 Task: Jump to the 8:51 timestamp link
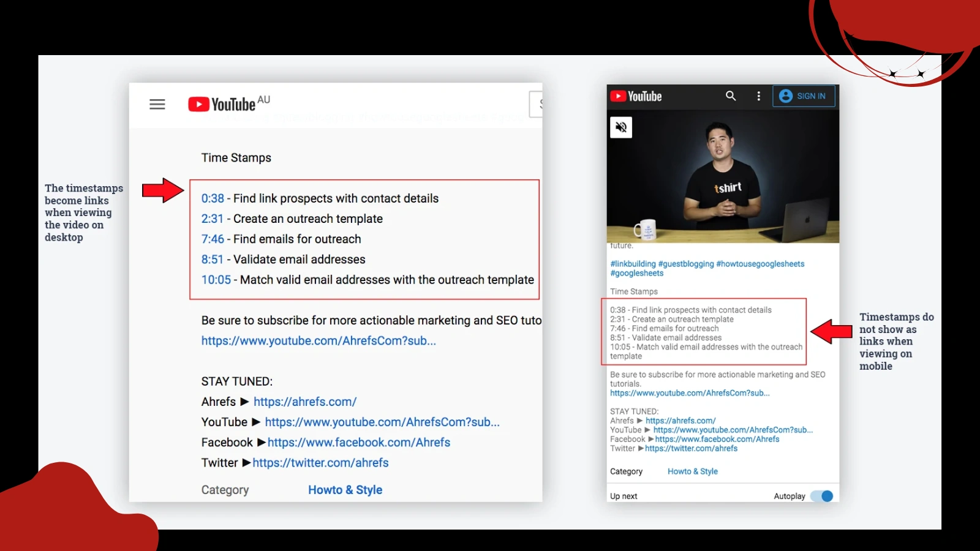[213, 259]
